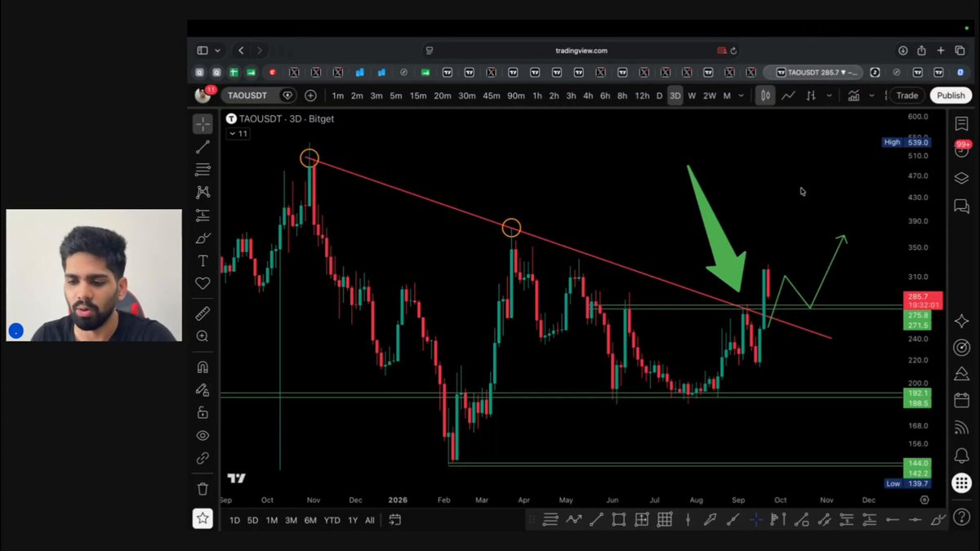Open the heart icons tool
980x551 pixels.
[x=203, y=283]
